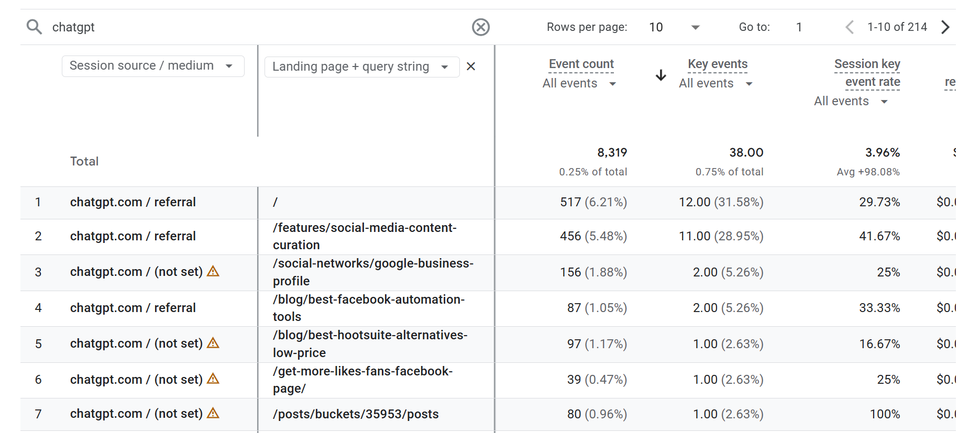Clear the chatgpt search text
This screenshot has width=980, height=433.
coord(480,27)
